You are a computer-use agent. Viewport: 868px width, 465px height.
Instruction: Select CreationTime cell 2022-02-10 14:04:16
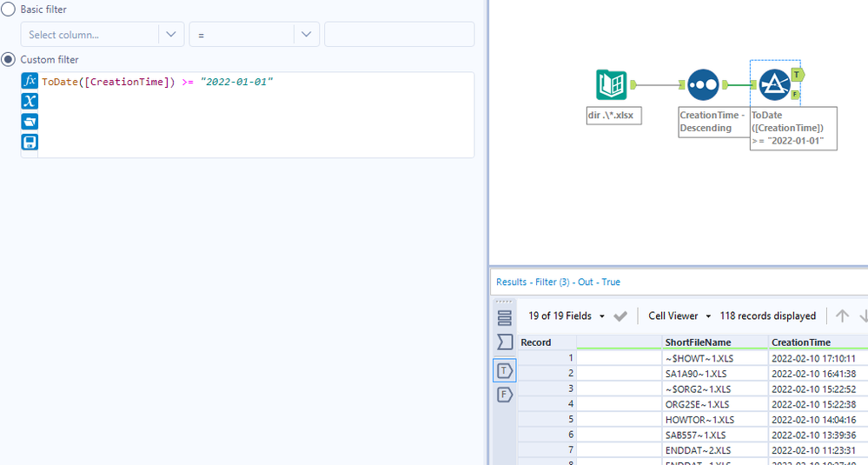click(x=818, y=420)
